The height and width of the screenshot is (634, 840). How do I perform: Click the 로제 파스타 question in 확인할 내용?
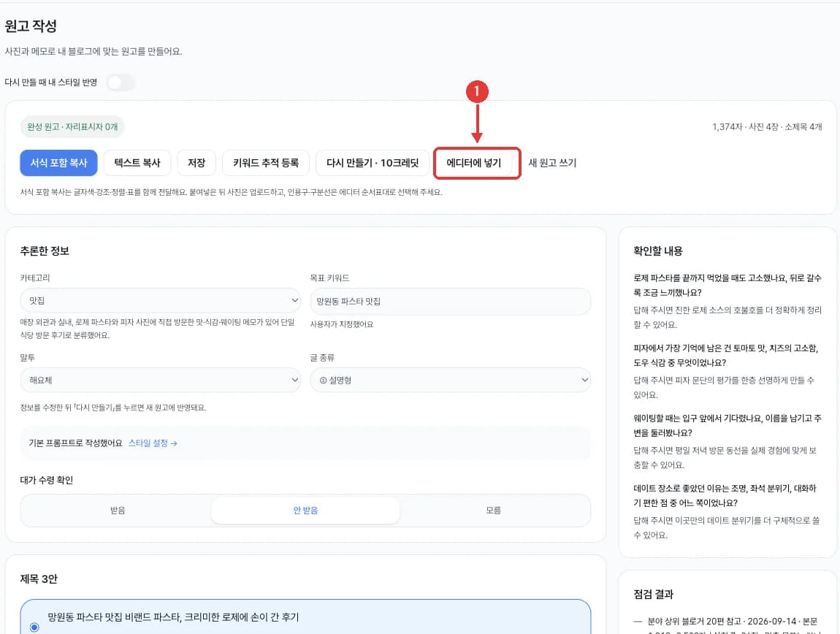click(x=727, y=285)
